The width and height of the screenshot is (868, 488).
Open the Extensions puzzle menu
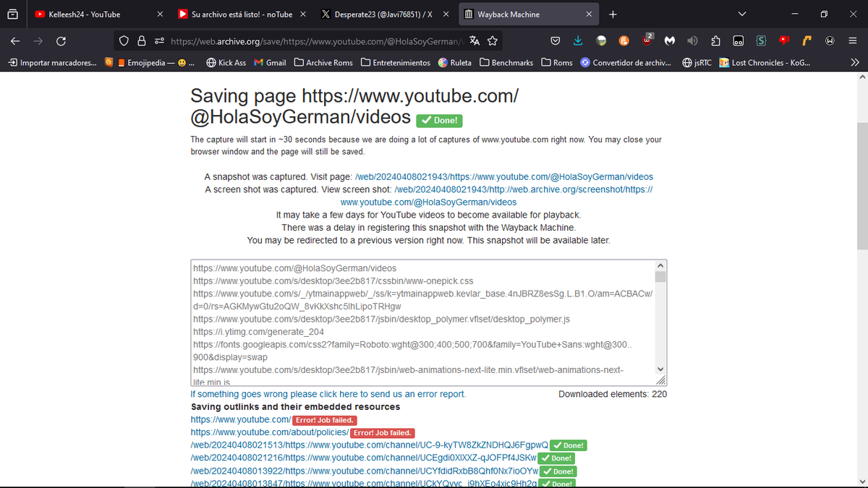715,41
